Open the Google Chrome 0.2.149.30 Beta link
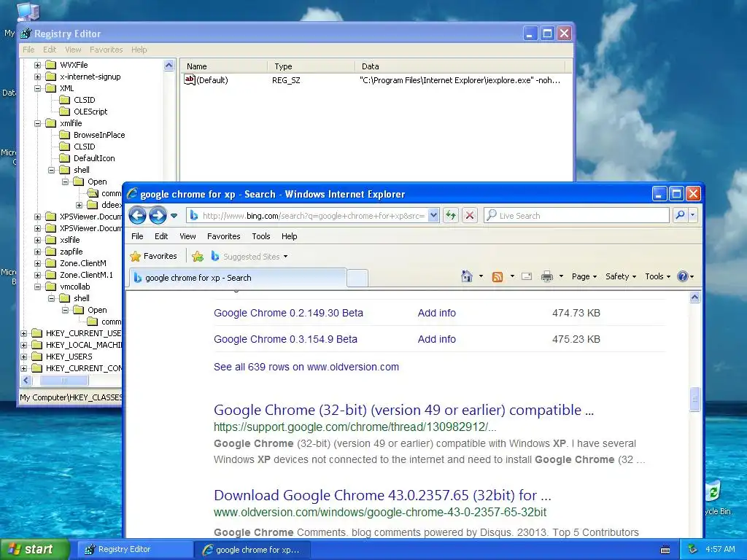The width and height of the screenshot is (747, 560). [288, 313]
